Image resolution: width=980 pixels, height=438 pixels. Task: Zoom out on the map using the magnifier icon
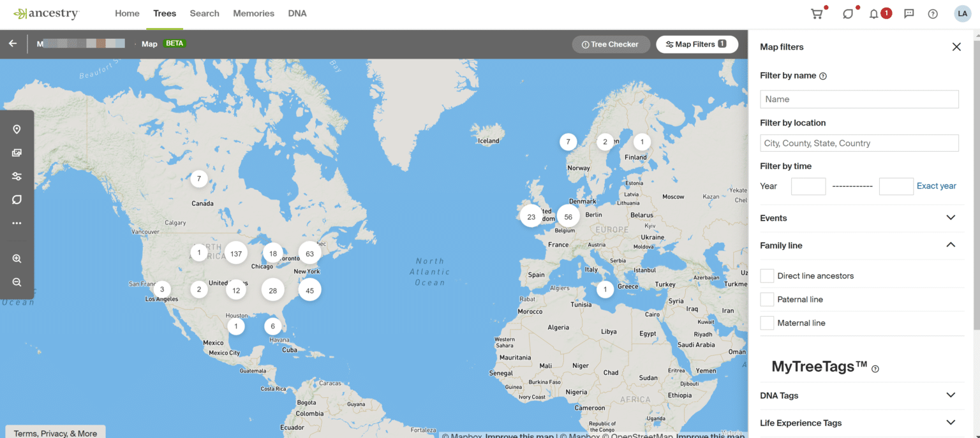tap(17, 281)
